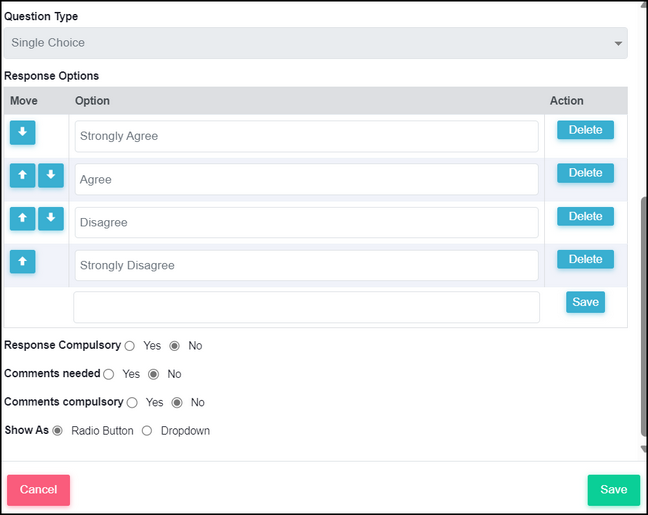Move Agree option down

click(51, 175)
